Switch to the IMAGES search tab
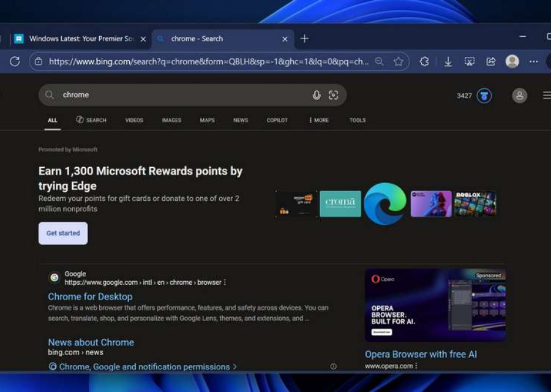The image size is (551, 392). [171, 120]
